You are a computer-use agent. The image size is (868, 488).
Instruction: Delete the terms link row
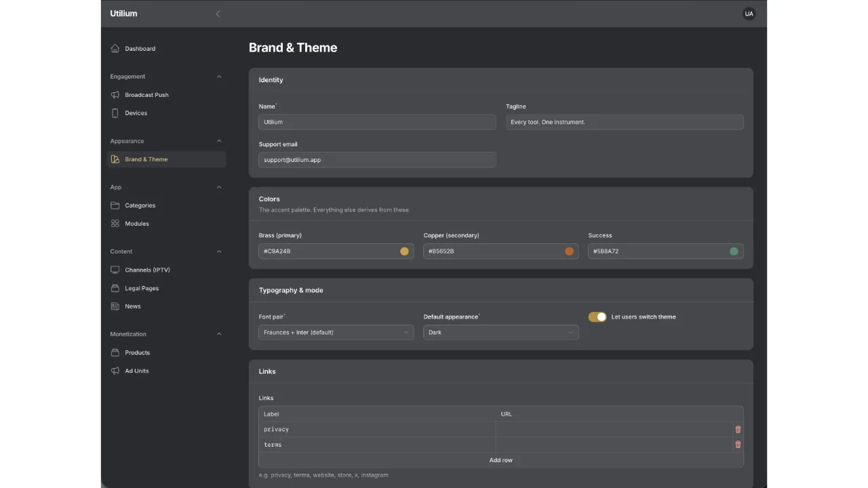(738, 445)
